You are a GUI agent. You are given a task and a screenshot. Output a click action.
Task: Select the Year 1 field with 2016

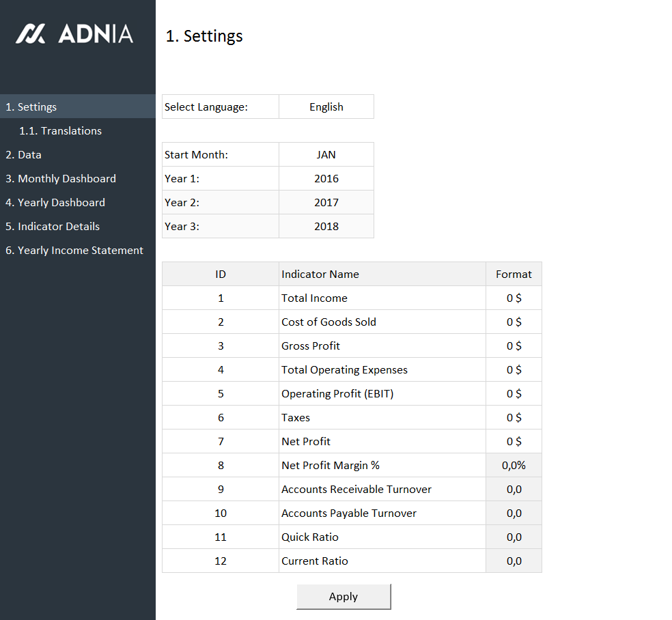326,179
